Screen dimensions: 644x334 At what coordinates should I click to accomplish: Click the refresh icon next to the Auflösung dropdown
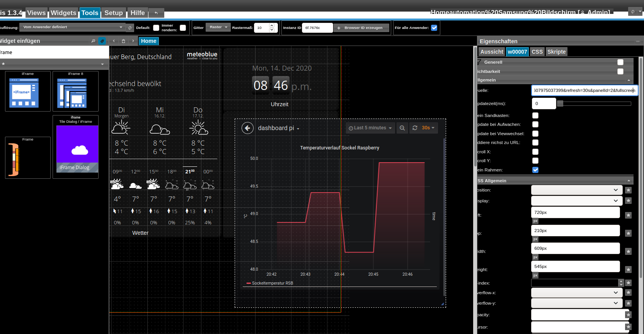click(130, 28)
